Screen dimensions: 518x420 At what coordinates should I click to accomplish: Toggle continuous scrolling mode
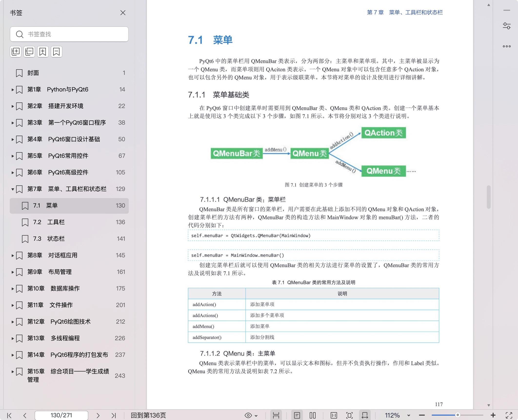(x=276, y=415)
